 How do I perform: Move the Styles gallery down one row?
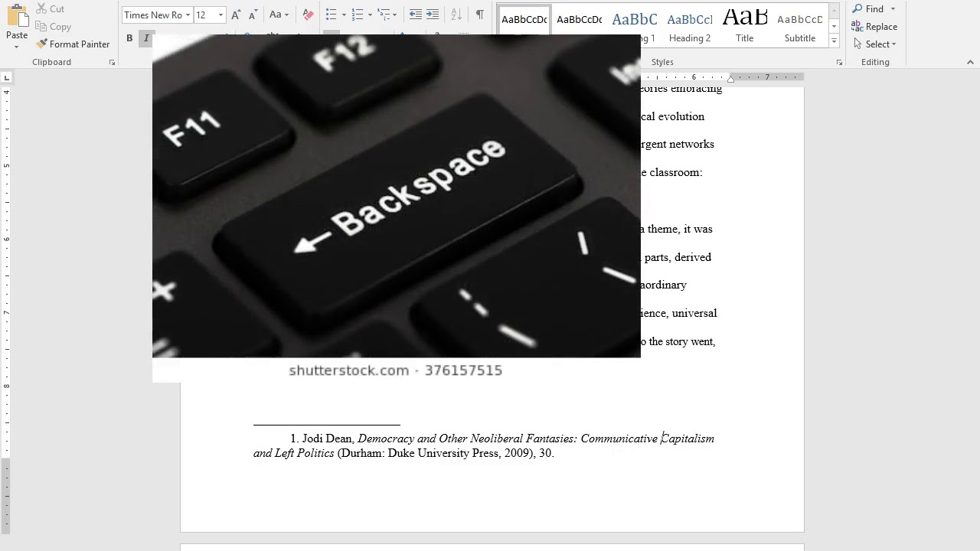point(834,27)
